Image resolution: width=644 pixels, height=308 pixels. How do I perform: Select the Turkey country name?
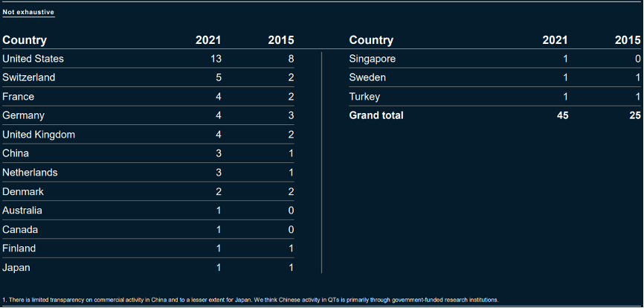click(364, 97)
